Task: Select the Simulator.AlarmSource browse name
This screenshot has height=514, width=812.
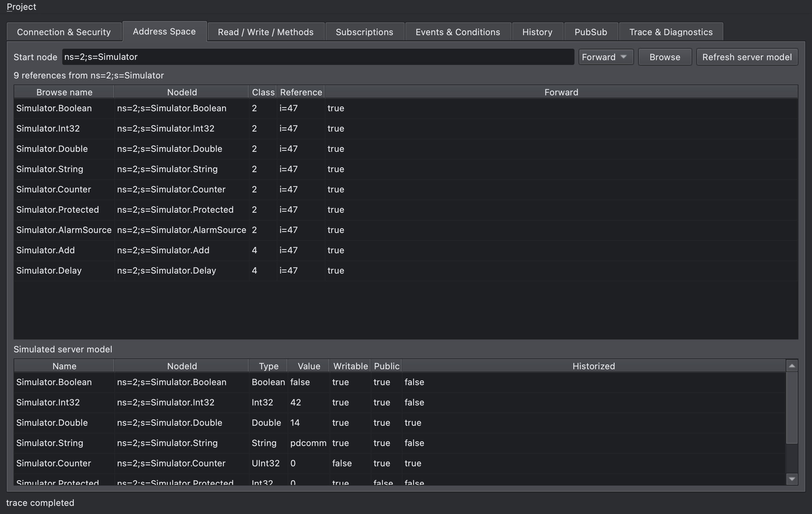Action: (64, 230)
